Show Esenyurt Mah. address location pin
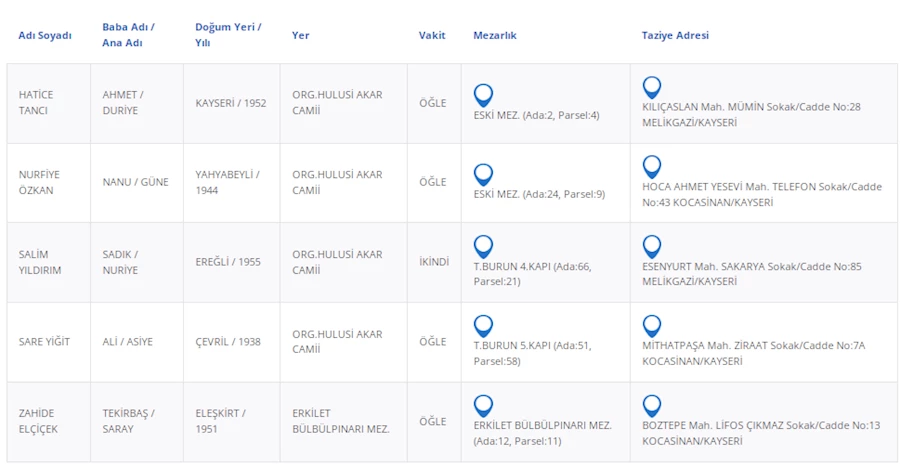The width and height of the screenshot is (900, 468). click(652, 246)
